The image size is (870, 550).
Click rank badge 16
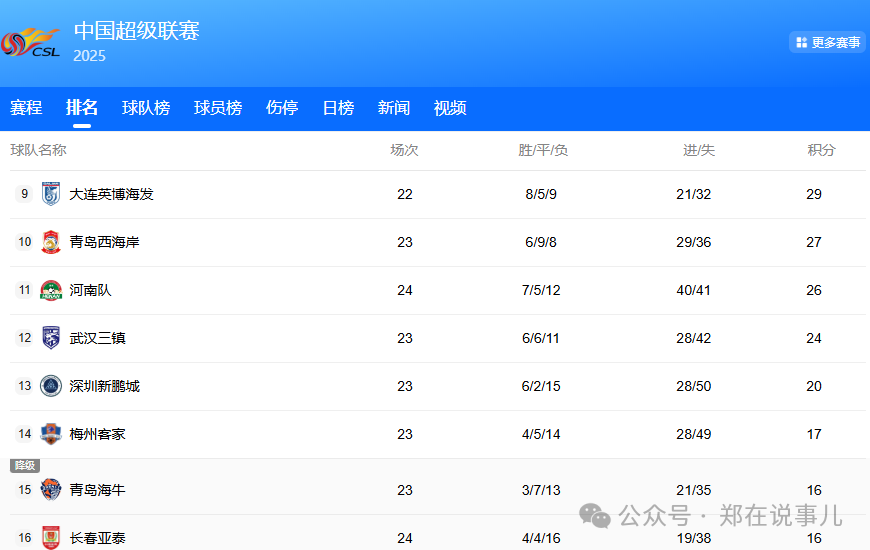[24, 538]
